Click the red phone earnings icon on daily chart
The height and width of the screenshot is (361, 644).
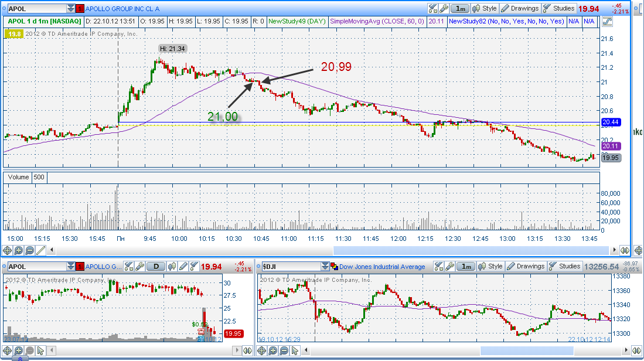[x=201, y=331]
